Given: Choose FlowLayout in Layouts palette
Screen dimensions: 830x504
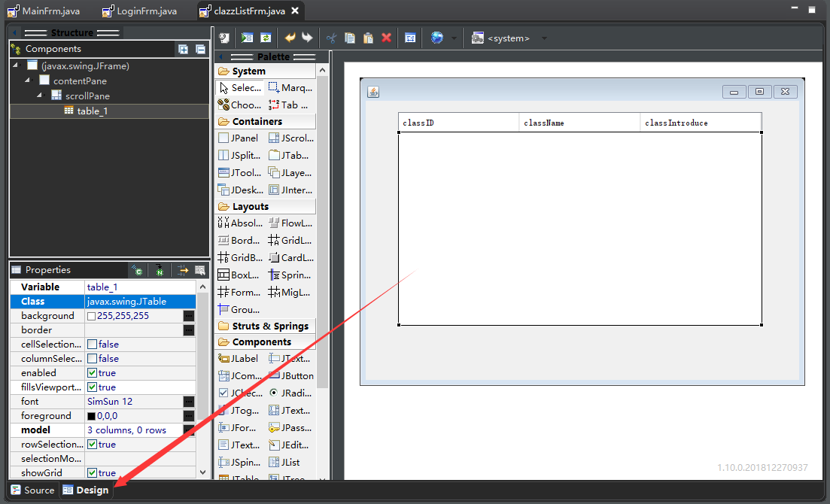Looking at the screenshot, I should [290, 223].
